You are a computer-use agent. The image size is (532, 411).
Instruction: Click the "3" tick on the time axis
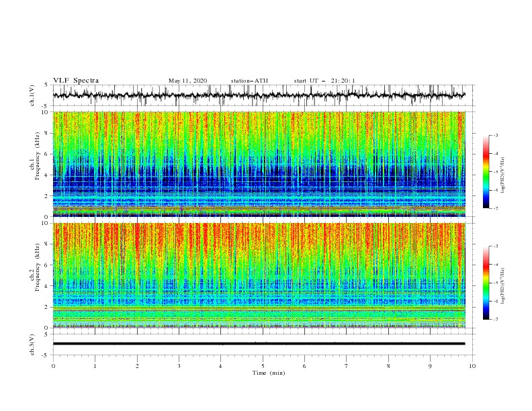pos(179,366)
